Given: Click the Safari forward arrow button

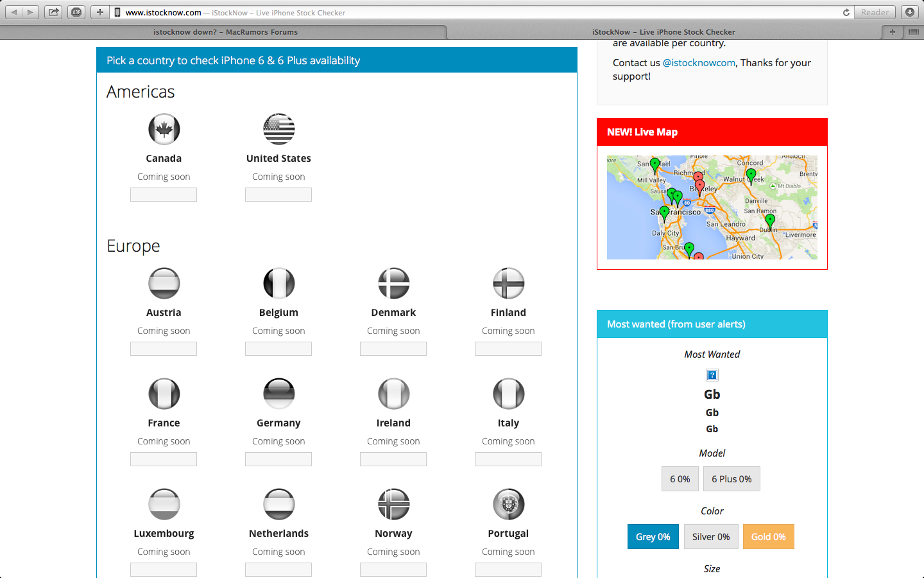Looking at the screenshot, I should 30,12.
